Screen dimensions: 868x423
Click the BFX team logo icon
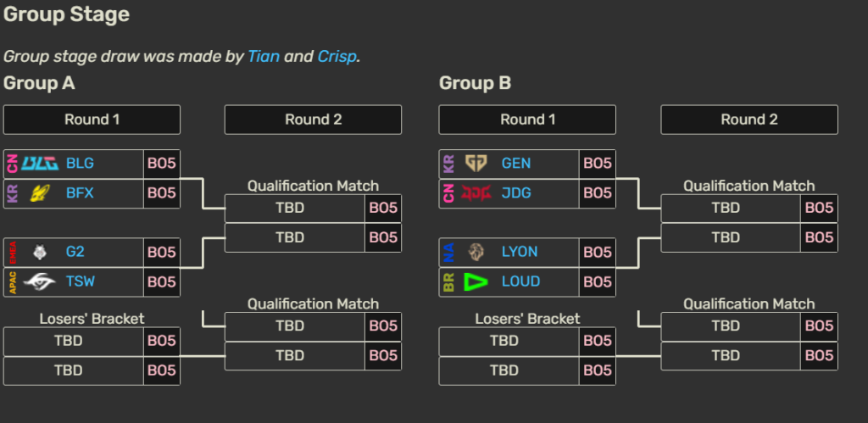tap(40, 192)
